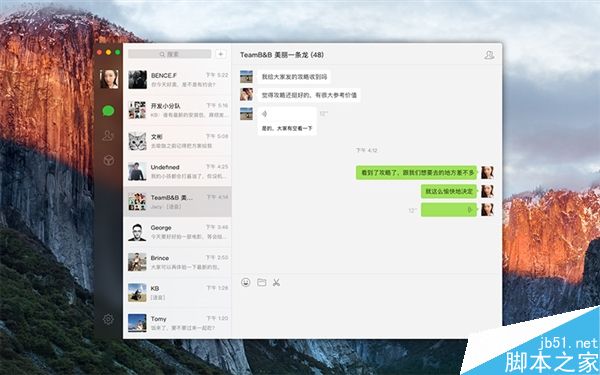Open the Tomy conversation
This screenshot has height=375, width=600.
[178, 323]
